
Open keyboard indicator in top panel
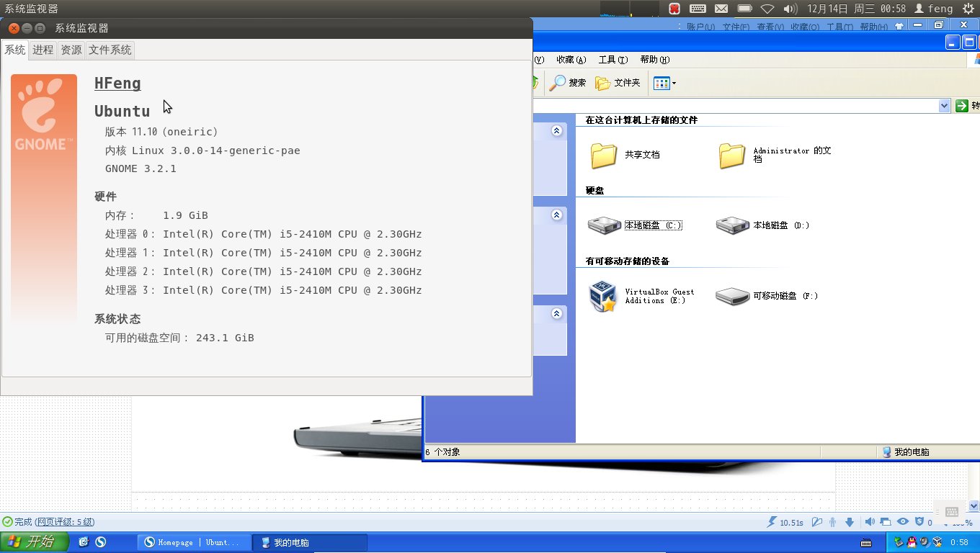[697, 9]
